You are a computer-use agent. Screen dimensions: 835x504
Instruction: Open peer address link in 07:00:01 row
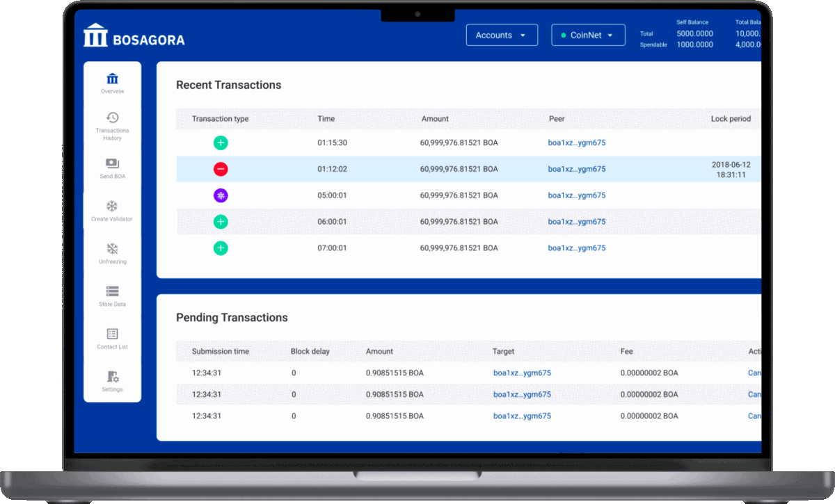pos(576,248)
